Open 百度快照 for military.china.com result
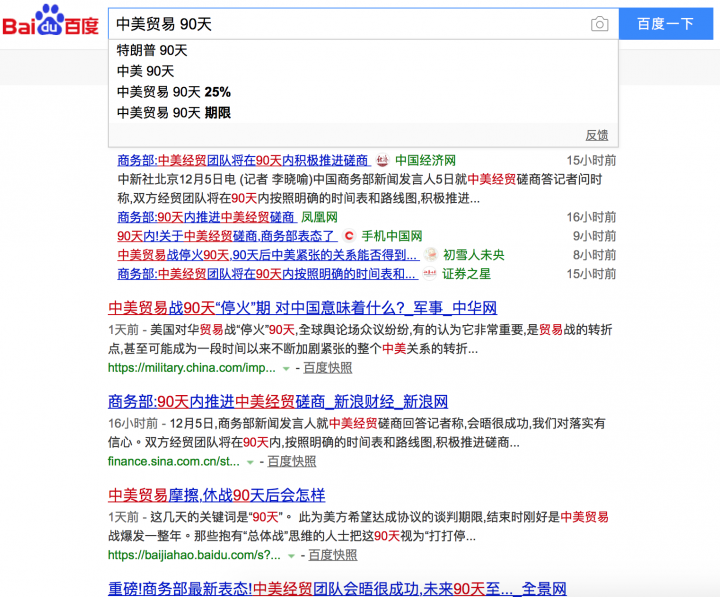 tap(328, 368)
